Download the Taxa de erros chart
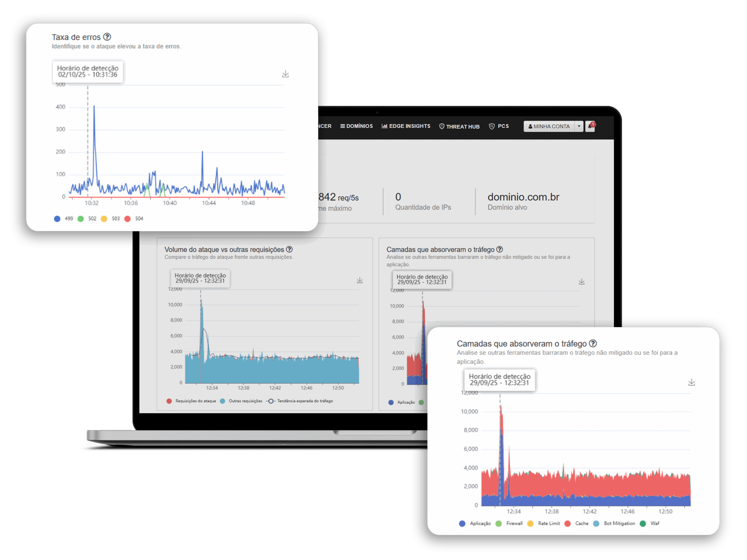Screen dimensions: 747x560 [x=285, y=74]
